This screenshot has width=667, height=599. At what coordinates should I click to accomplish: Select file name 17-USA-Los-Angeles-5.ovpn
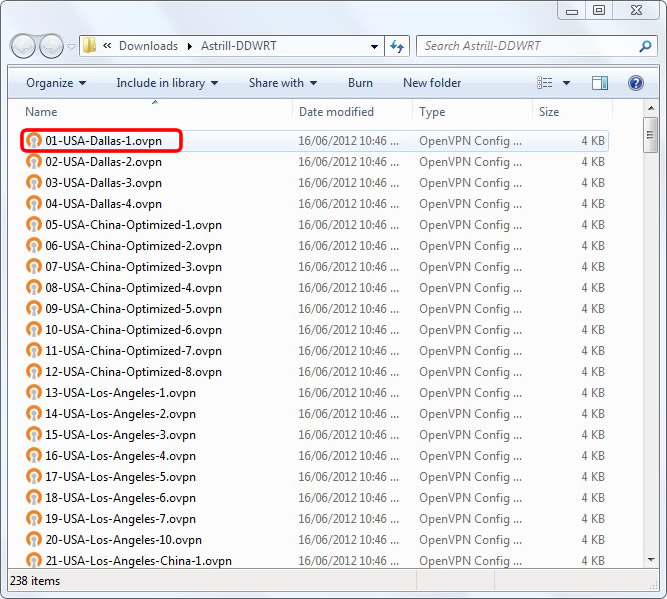[x=120, y=477]
